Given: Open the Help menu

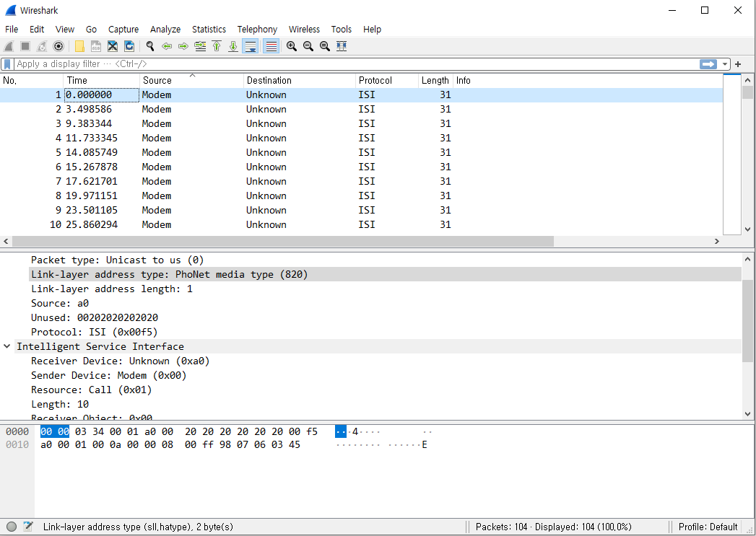Looking at the screenshot, I should (x=372, y=30).
